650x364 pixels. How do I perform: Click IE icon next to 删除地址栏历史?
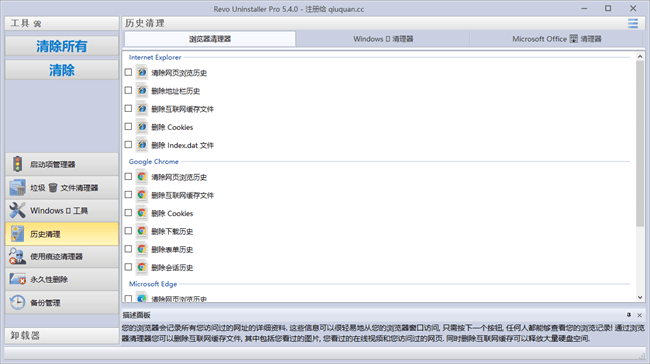pyautogui.click(x=142, y=90)
